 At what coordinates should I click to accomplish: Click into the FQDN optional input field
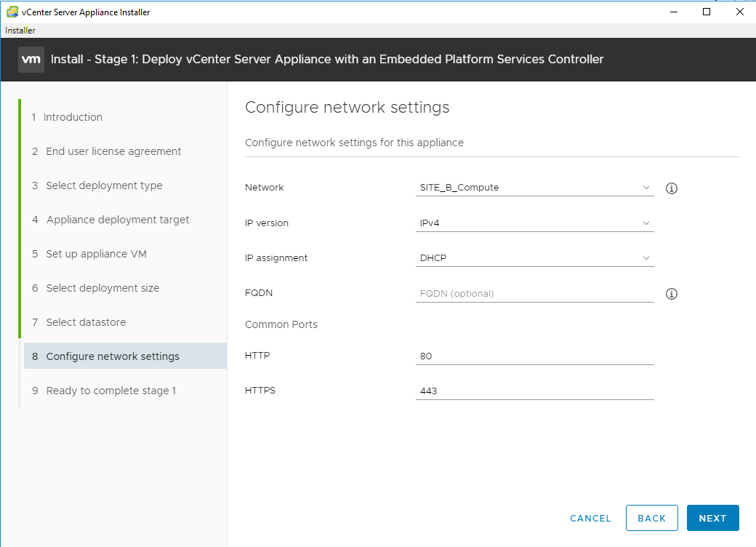(x=534, y=294)
